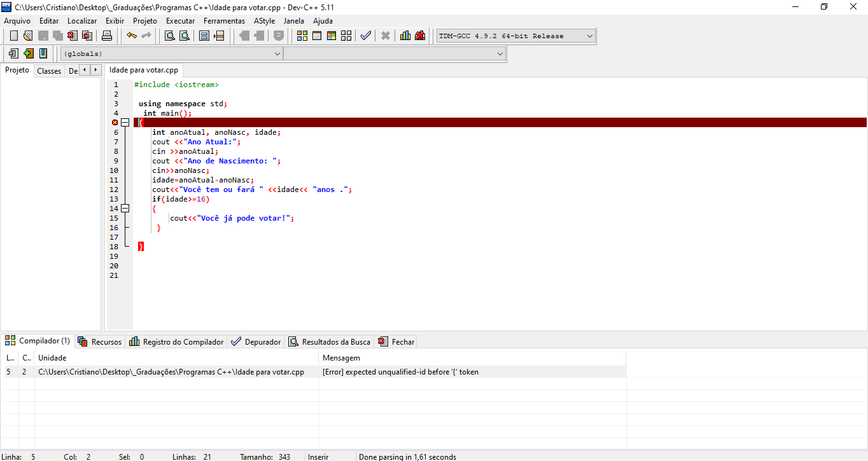The image size is (868, 461).
Task: Expand the (globals) scope dropdown
Action: 277,54
